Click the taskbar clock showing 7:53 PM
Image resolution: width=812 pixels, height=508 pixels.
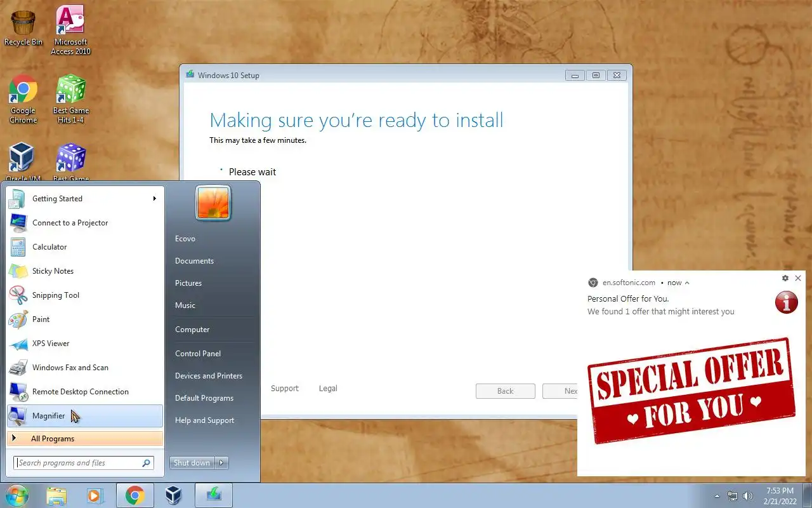pos(780,496)
